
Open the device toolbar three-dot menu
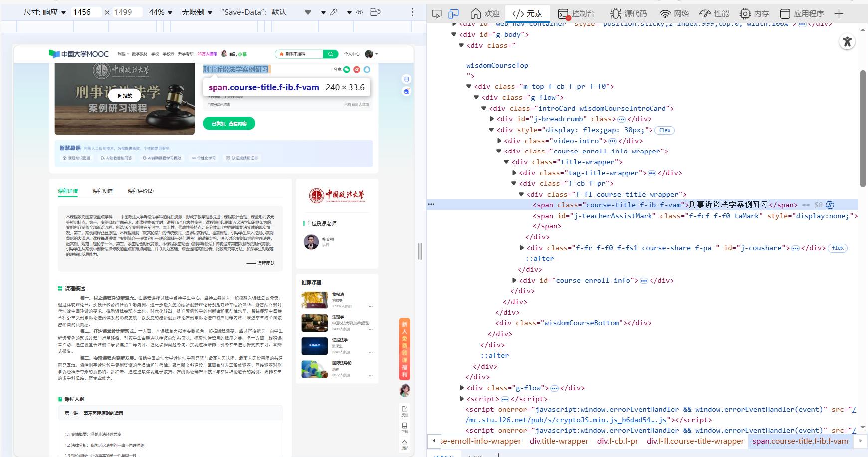coord(412,12)
